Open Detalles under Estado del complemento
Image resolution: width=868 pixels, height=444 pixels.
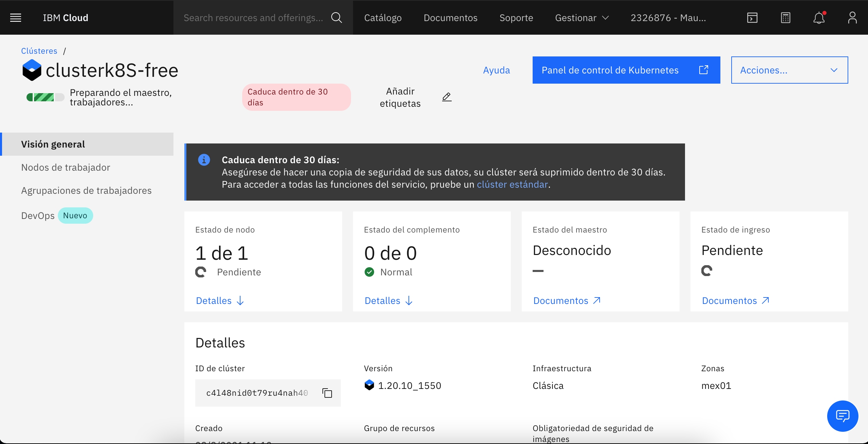point(388,301)
